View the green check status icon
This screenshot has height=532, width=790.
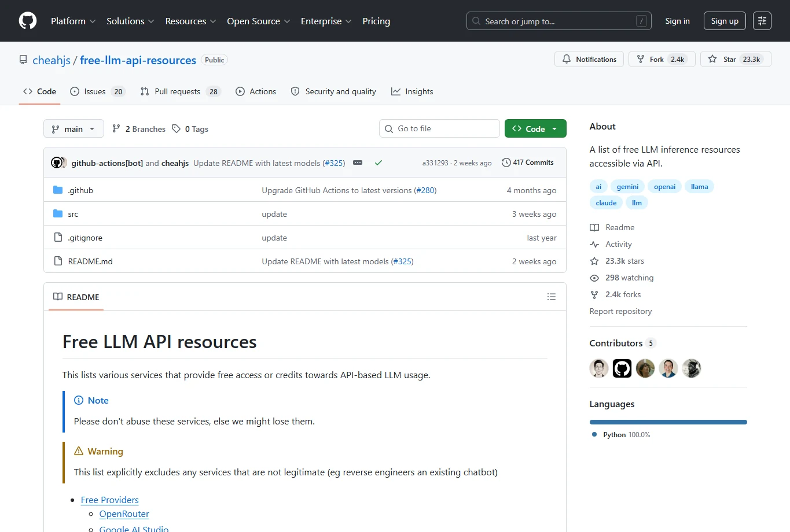[x=379, y=163]
